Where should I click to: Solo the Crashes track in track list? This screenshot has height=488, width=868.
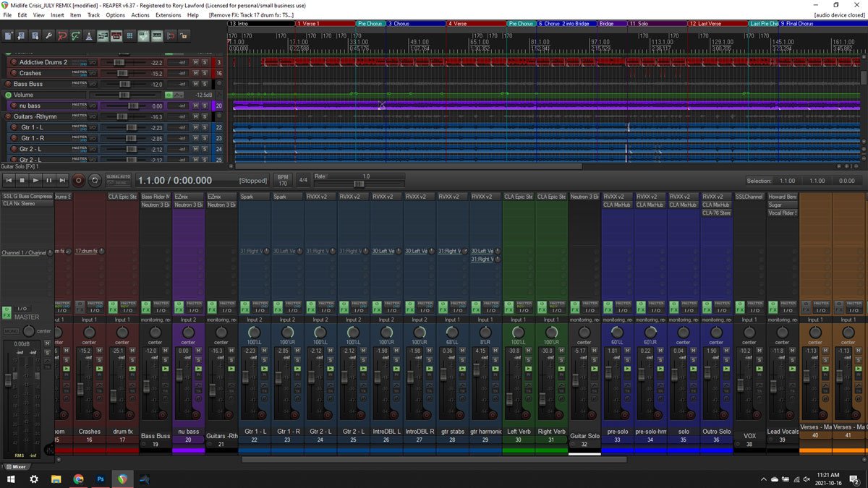(205, 73)
